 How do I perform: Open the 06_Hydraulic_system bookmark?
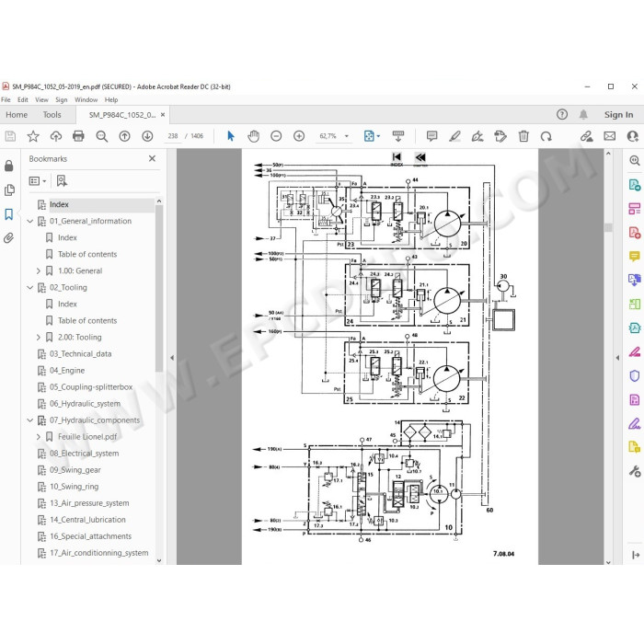85,404
